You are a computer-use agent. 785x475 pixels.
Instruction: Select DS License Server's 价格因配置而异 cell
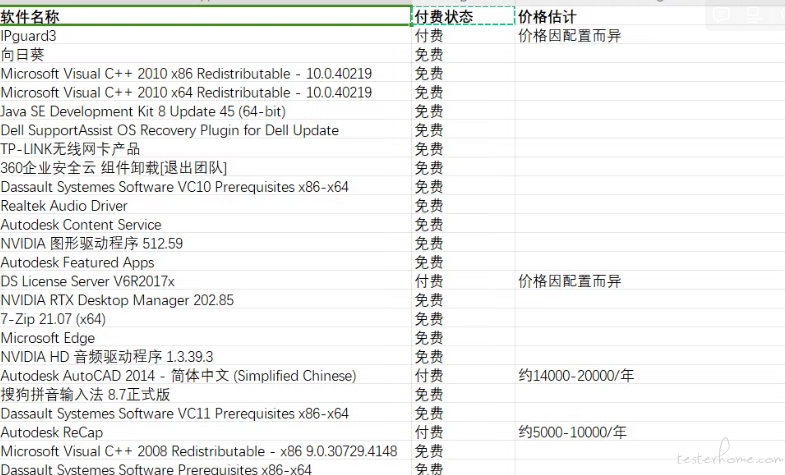pyautogui.click(x=650, y=281)
